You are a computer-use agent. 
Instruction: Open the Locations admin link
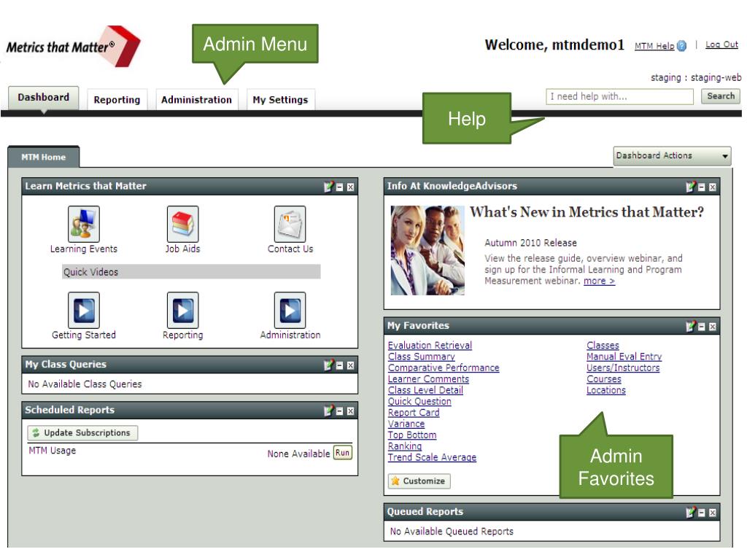point(606,390)
